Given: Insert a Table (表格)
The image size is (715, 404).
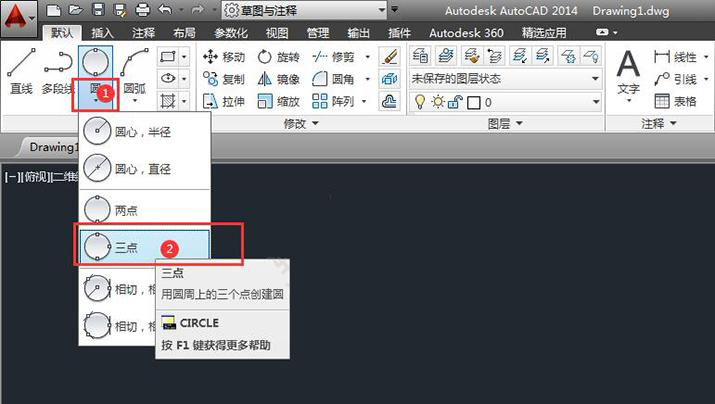Looking at the screenshot, I should pos(675,101).
